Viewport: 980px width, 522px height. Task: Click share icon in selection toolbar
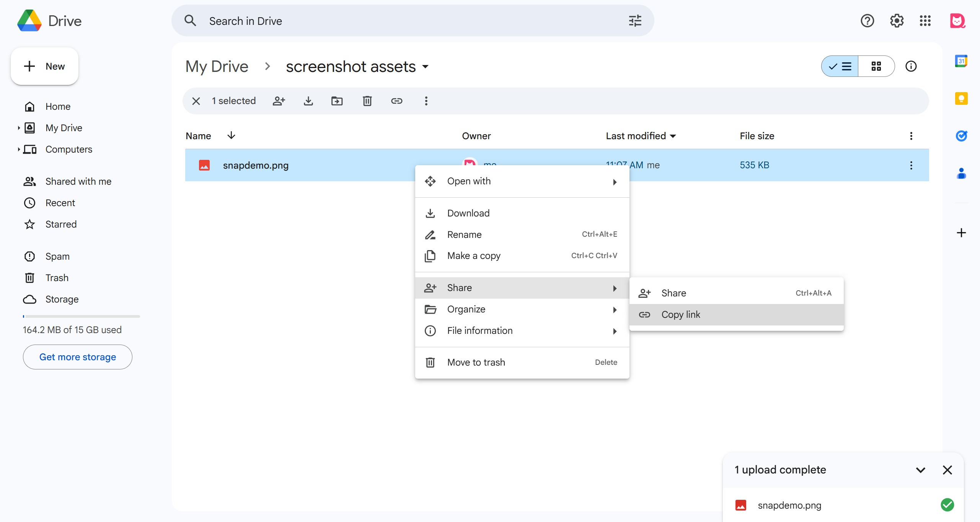point(279,101)
